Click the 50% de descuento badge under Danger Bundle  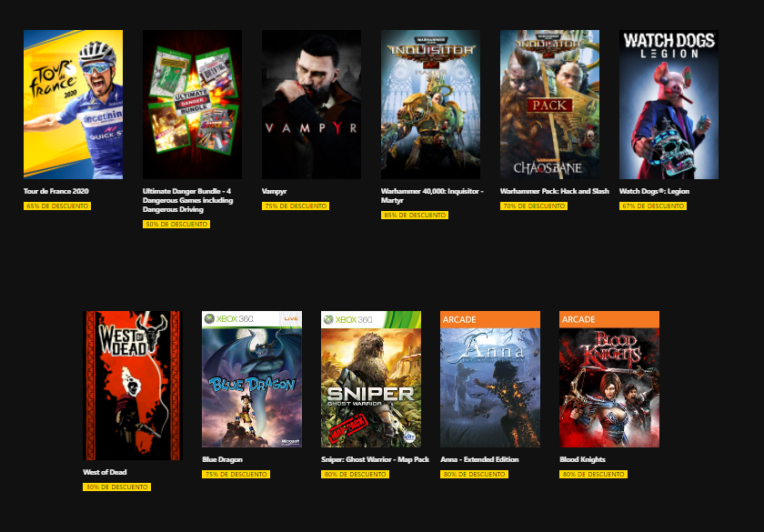[x=176, y=224]
